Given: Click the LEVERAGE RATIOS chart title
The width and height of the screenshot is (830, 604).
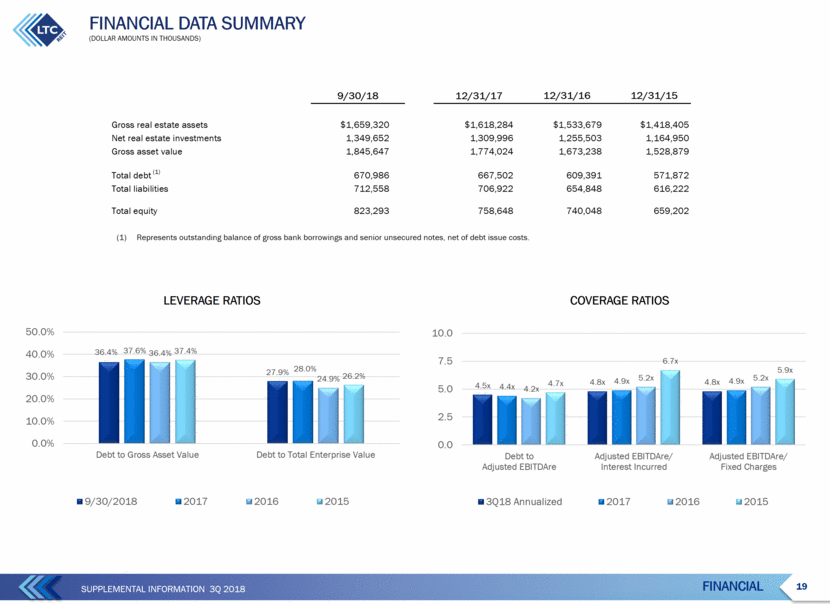Looking at the screenshot, I should 212,301.
